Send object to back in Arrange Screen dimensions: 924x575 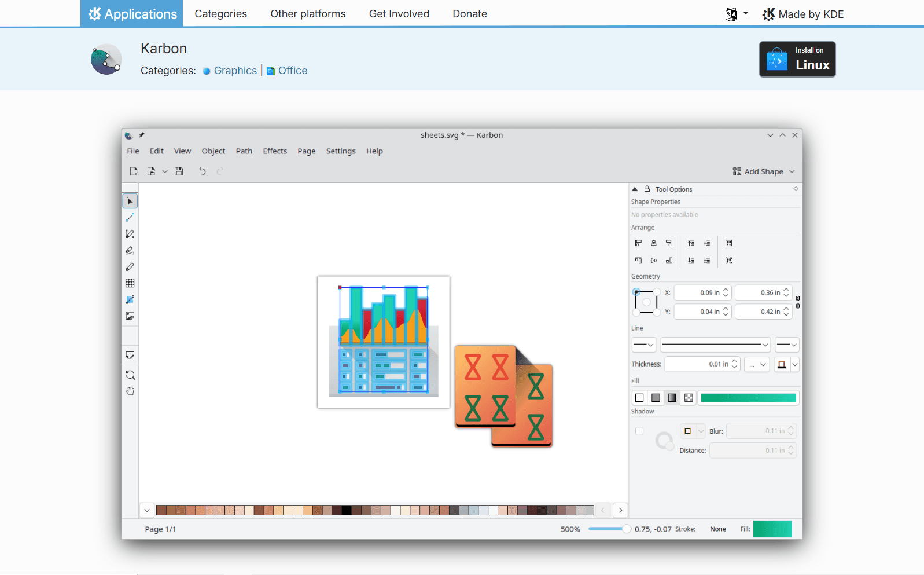click(691, 261)
